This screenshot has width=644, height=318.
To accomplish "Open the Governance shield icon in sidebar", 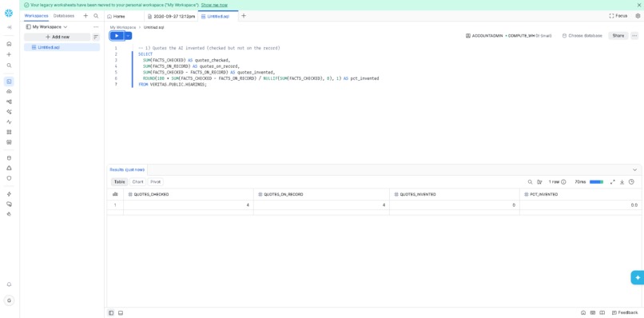I will click(9, 178).
